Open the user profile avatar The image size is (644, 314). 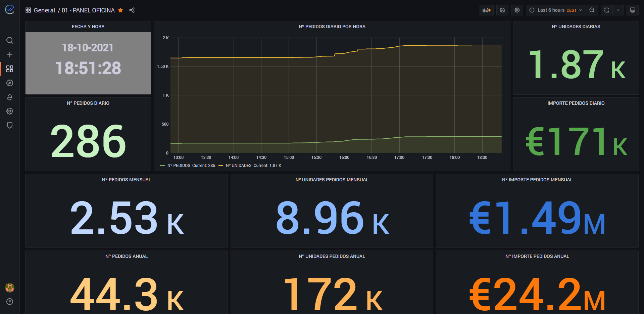[x=10, y=287]
